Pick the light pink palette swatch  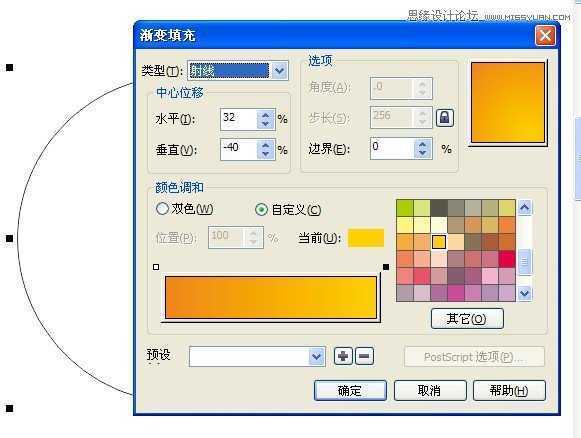(490, 276)
